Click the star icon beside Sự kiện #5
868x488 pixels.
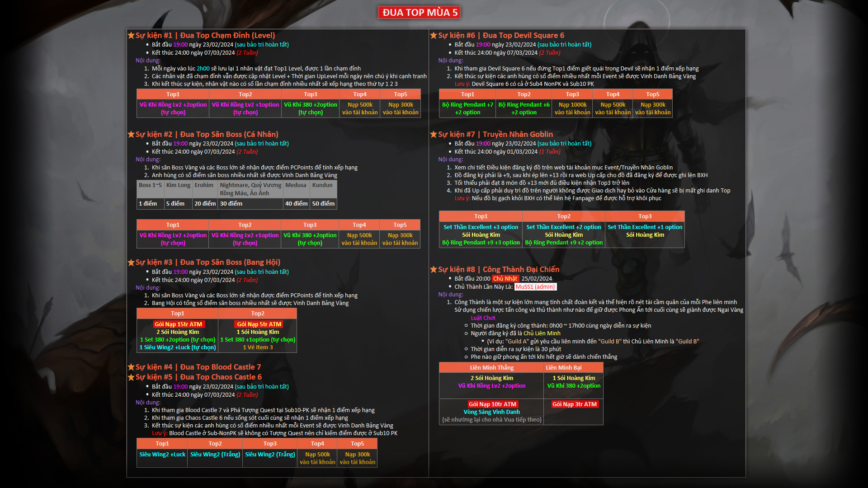pyautogui.click(x=131, y=377)
